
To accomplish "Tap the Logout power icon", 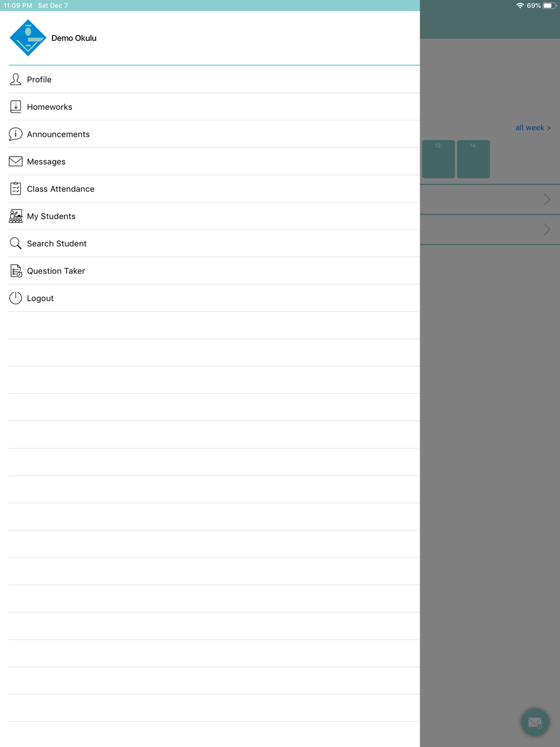I will point(16,298).
